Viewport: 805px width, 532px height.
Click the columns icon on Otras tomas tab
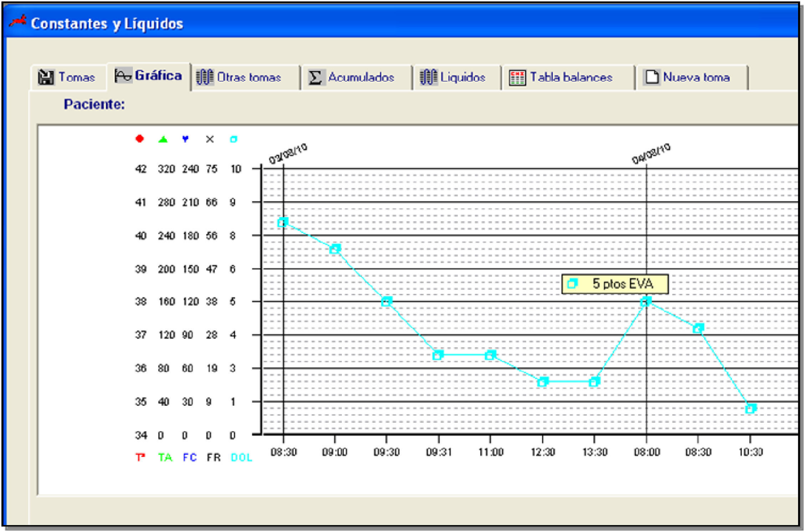[205, 77]
